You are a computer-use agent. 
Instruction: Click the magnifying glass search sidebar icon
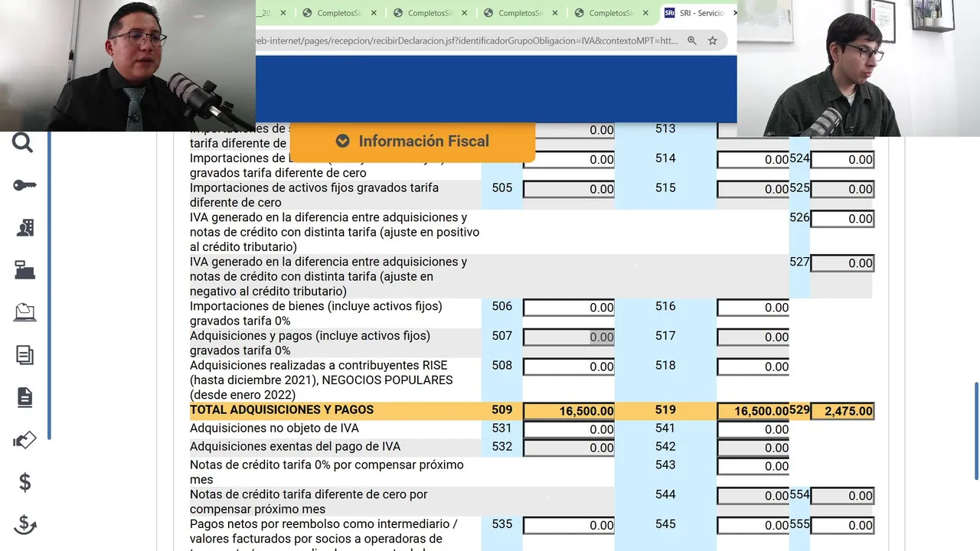click(23, 142)
